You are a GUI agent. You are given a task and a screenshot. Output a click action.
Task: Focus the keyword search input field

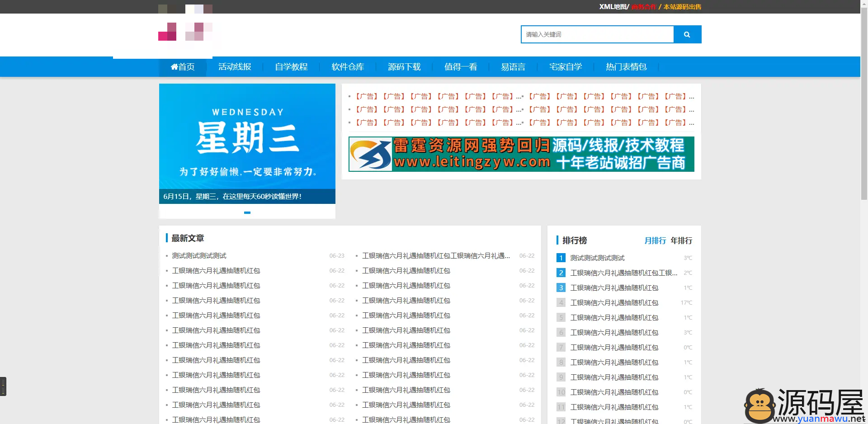point(598,34)
